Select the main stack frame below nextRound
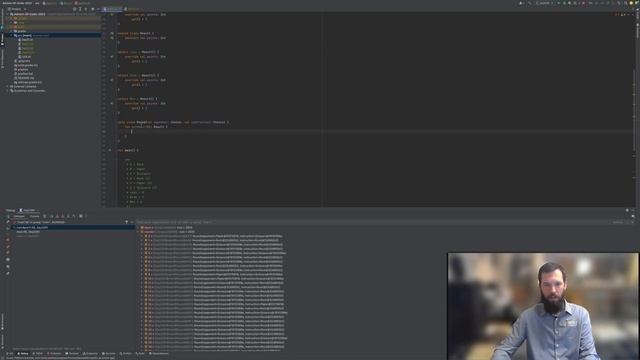 (x=73, y=231)
